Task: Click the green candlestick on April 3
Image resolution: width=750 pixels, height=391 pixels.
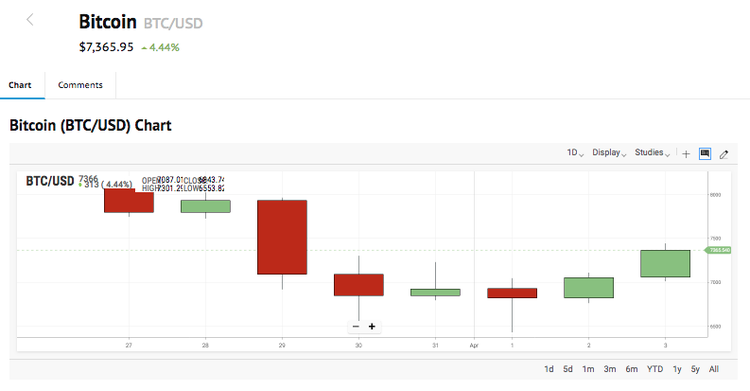Action: [x=665, y=263]
